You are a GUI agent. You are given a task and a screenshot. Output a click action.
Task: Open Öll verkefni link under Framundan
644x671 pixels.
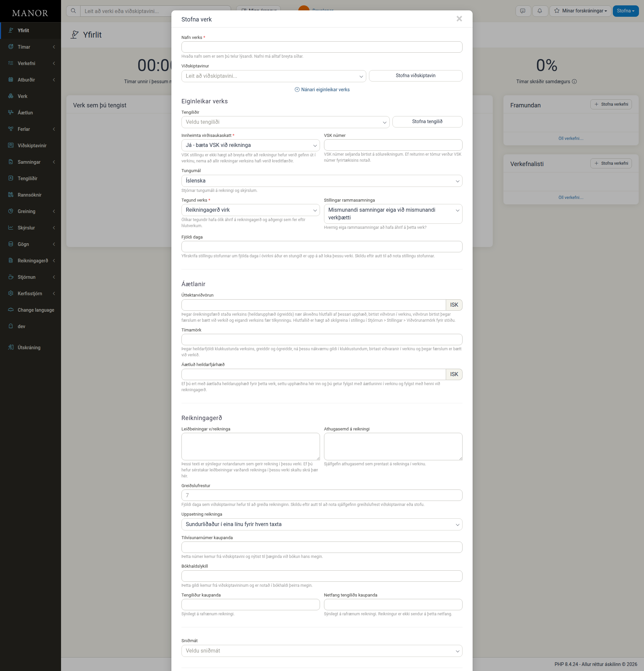571,138
